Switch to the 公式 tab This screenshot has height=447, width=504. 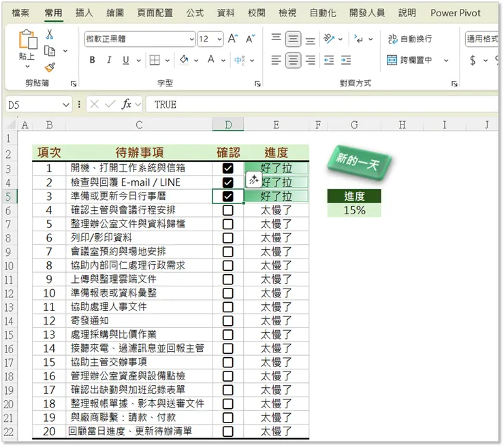pyautogui.click(x=195, y=13)
